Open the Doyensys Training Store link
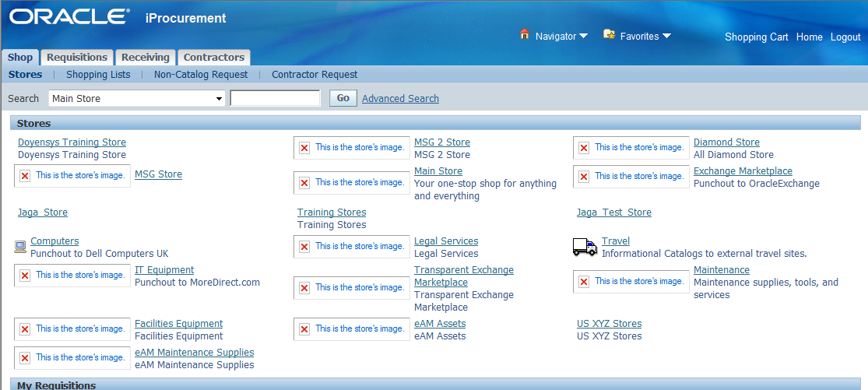 pos(72,142)
